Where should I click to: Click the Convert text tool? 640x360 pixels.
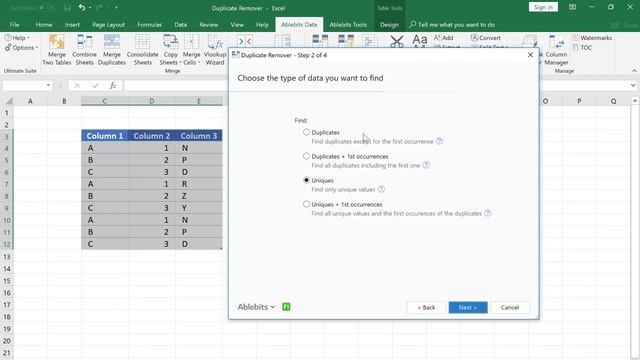pyautogui.click(x=486, y=38)
